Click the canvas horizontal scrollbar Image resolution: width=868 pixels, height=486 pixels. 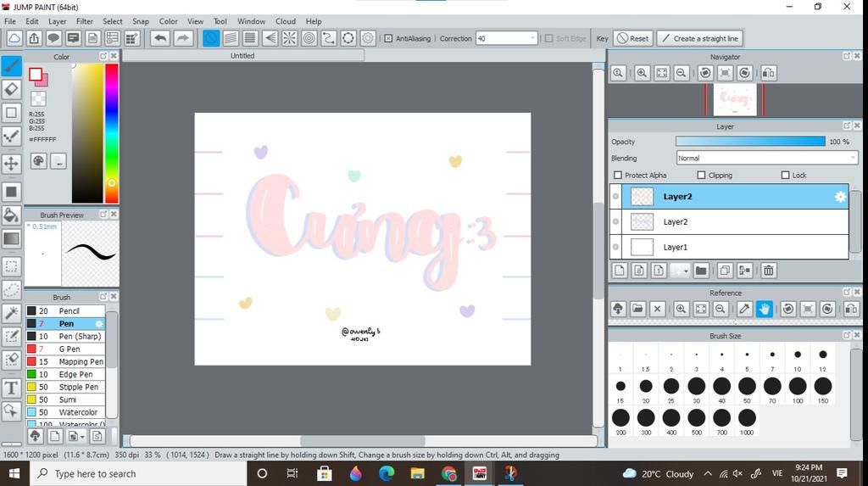[x=363, y=441]
